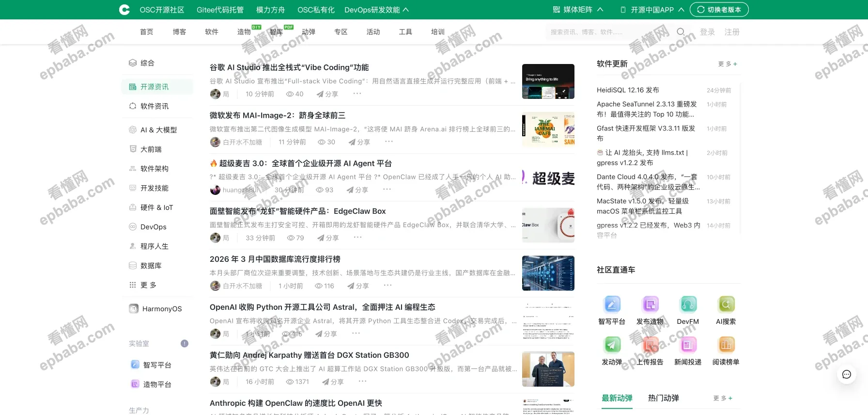This screenshot has height=415, width=868.
Task: Click 登录 link
Action: 708,32
